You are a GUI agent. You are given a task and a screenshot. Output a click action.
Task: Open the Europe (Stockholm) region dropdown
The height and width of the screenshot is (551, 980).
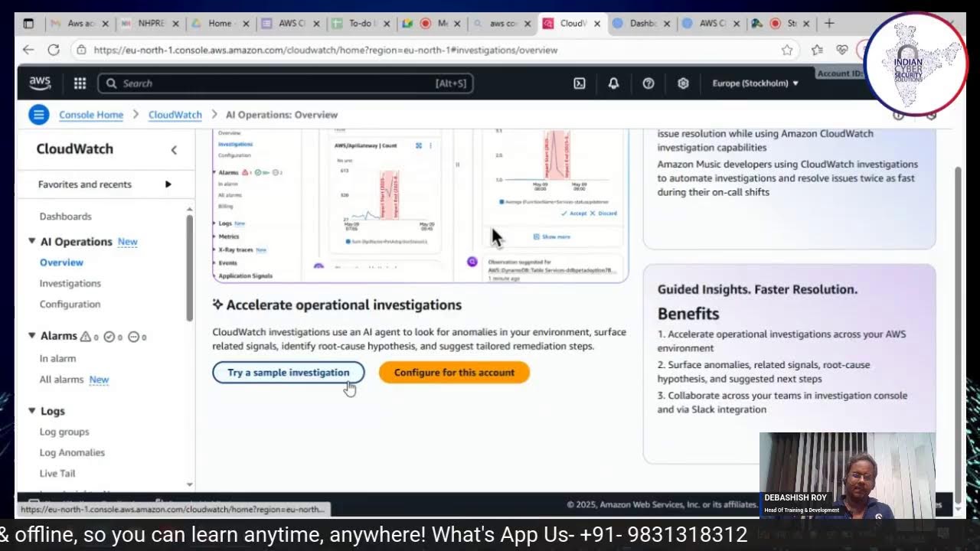pyautogui.click(x=755, y=83)
